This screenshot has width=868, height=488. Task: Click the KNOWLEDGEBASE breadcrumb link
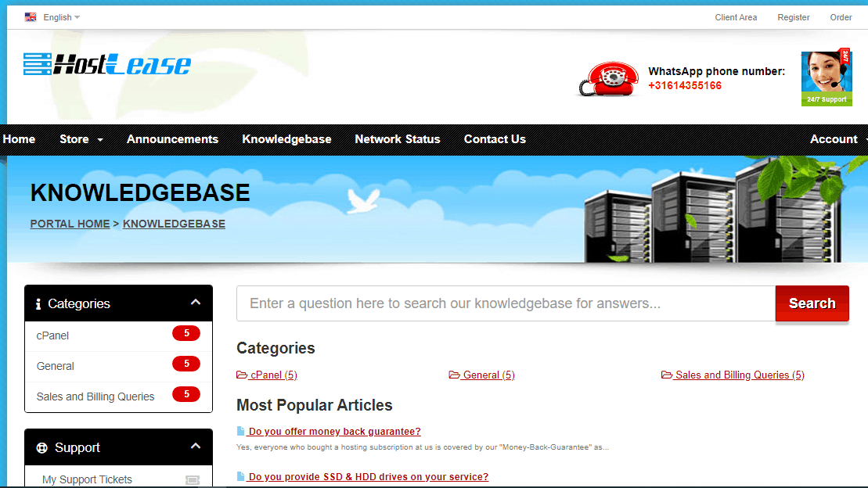[x=174, y=224]
